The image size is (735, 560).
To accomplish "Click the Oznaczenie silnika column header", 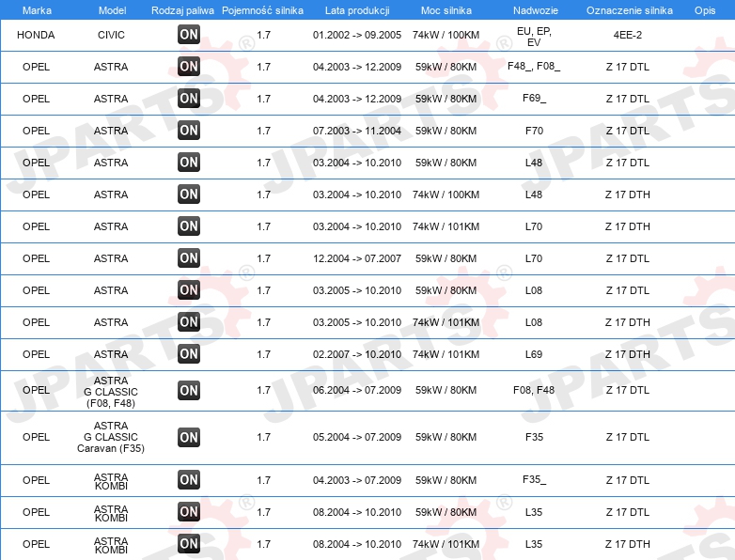I will pos(630,10).
